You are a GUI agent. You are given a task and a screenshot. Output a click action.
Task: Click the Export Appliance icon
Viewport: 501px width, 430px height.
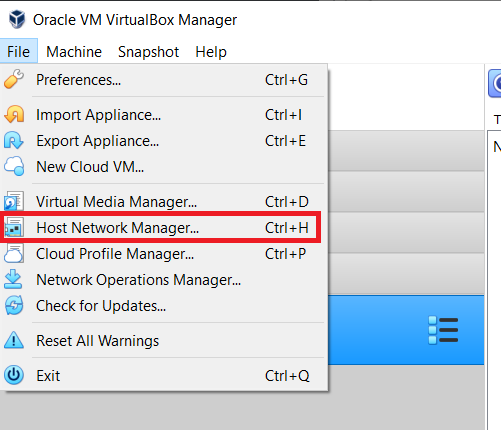click(x=14, y=140)
